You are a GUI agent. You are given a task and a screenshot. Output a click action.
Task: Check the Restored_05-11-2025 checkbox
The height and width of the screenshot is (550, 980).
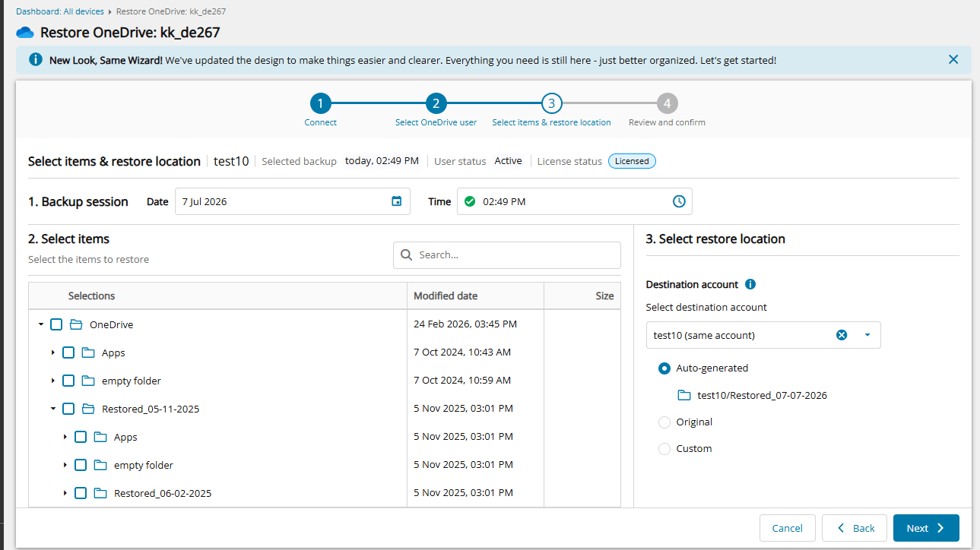(x=68, y=409)
